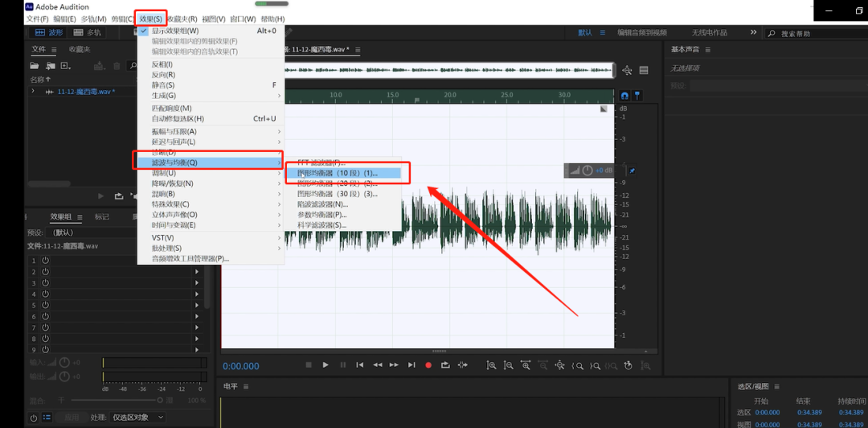This screenshot has height=428, width=868.
Task: Open effect slot 2 arrow menu
Action: (196, 272)
